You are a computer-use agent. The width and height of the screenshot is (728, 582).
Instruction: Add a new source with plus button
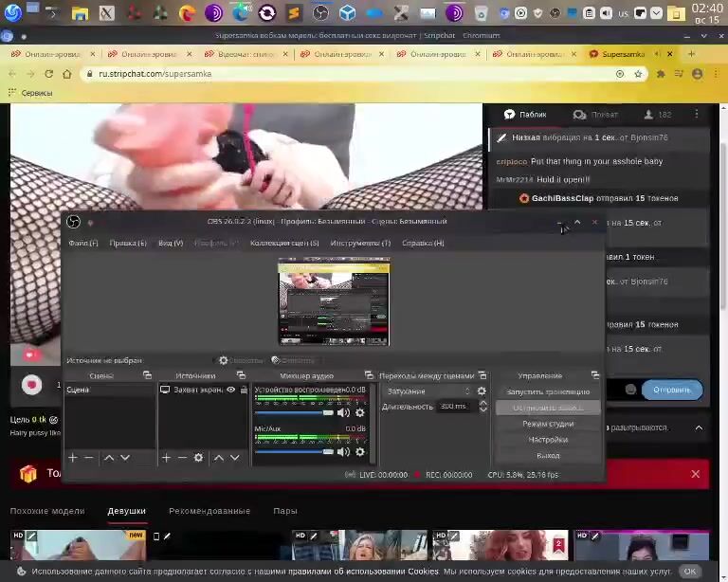tap(166, 458)
